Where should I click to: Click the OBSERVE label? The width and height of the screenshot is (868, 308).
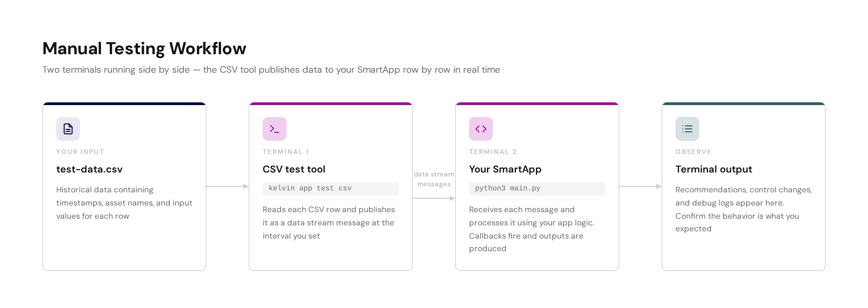coord(693,152)
